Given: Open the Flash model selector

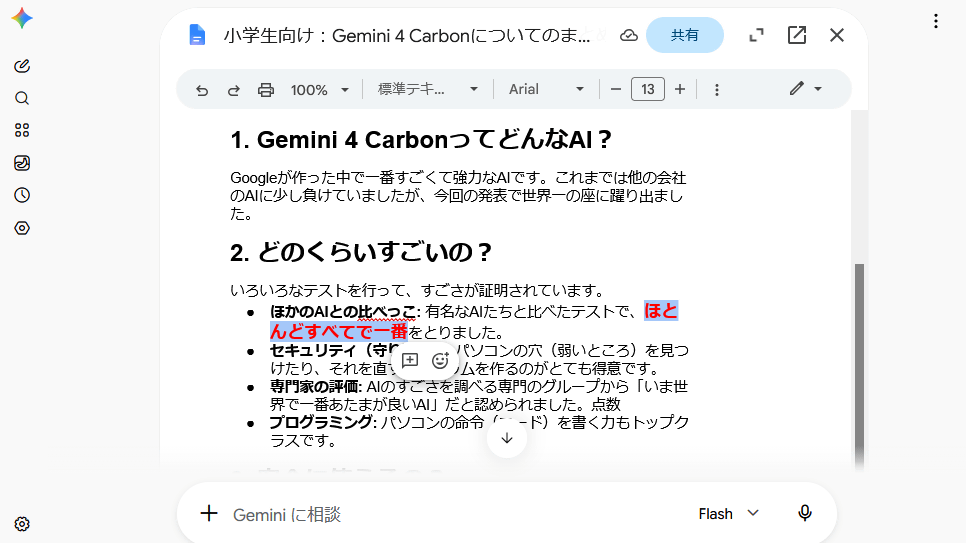Looking at the screenshot, I should (728, 513).
